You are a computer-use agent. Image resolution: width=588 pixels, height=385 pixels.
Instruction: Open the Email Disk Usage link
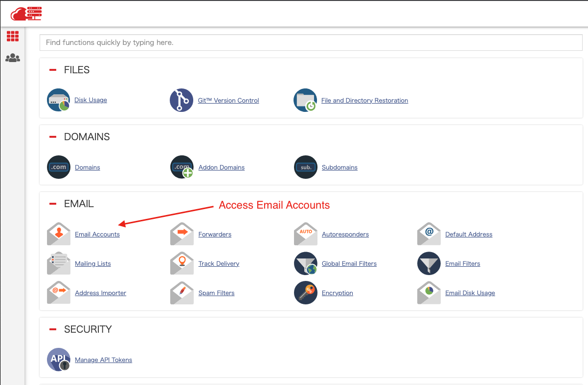470,293
